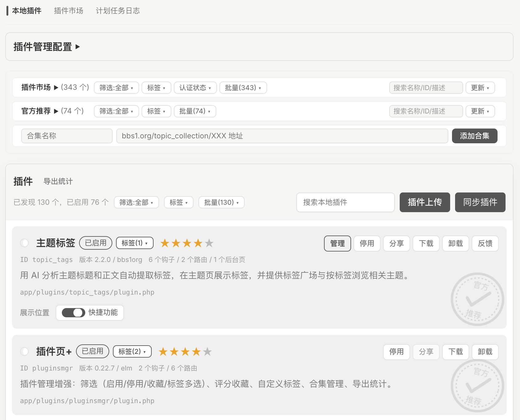The width and height of the screenshot is (520, 420).
Task: Open 标签 dropdown in 官方推荐 row
Action: (x=156, y=111)
